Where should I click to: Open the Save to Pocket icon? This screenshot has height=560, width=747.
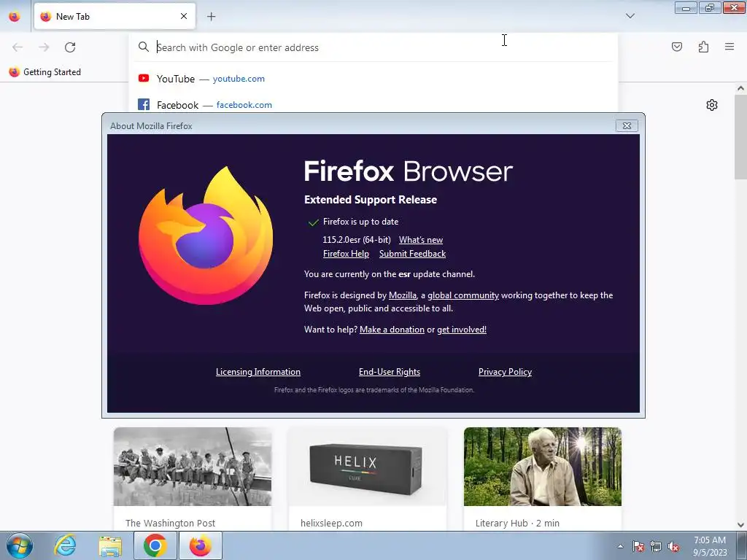coord(676,47)
